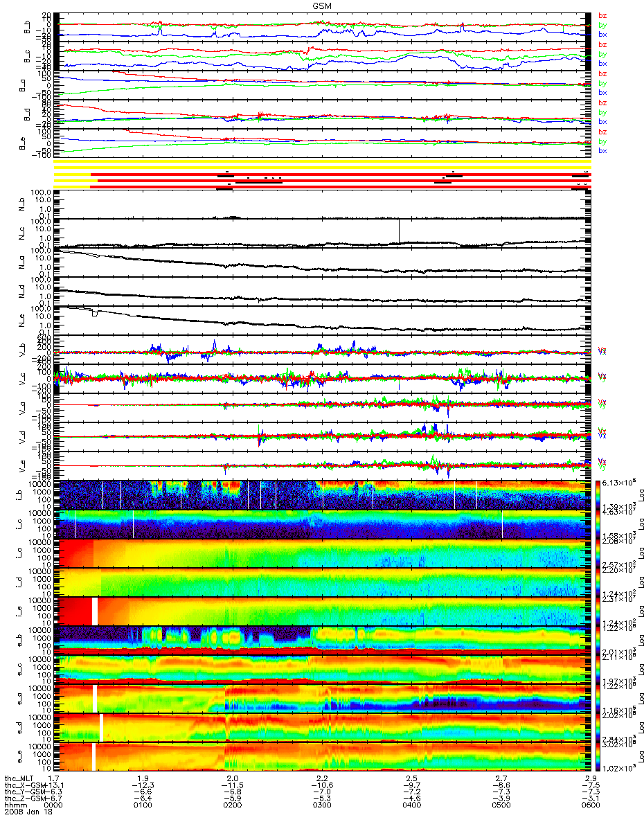Click the 0300 time tick label
This screenshot has height=831, width=644.
(321, 805)
